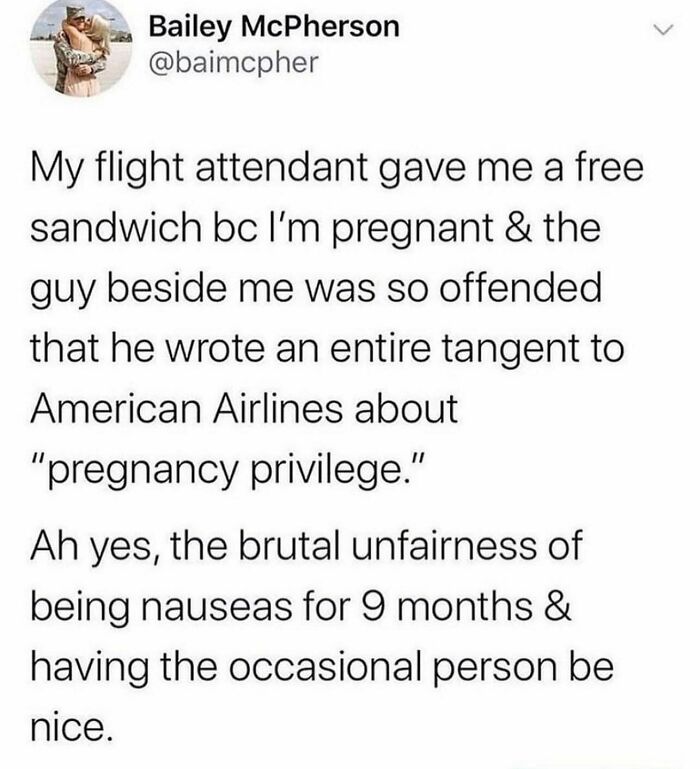Click the line "being nauseas for 9 months &"

pos(301,606)
